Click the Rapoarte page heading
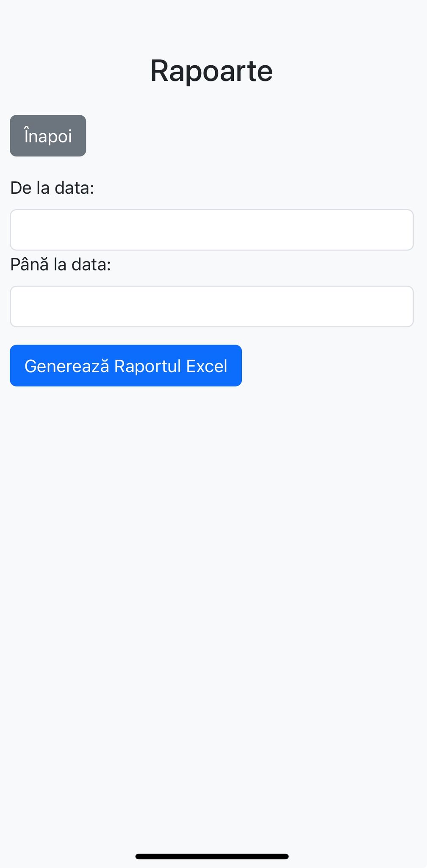Screen dimensions: 427x868 211,70
